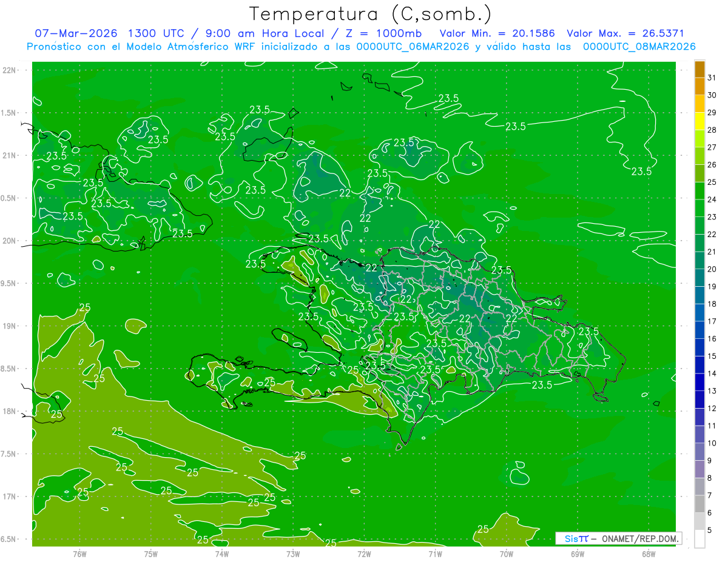Select legend value '18' on the color scale
The height and width of the screenshot is (562, 728).
click(712, 304)
